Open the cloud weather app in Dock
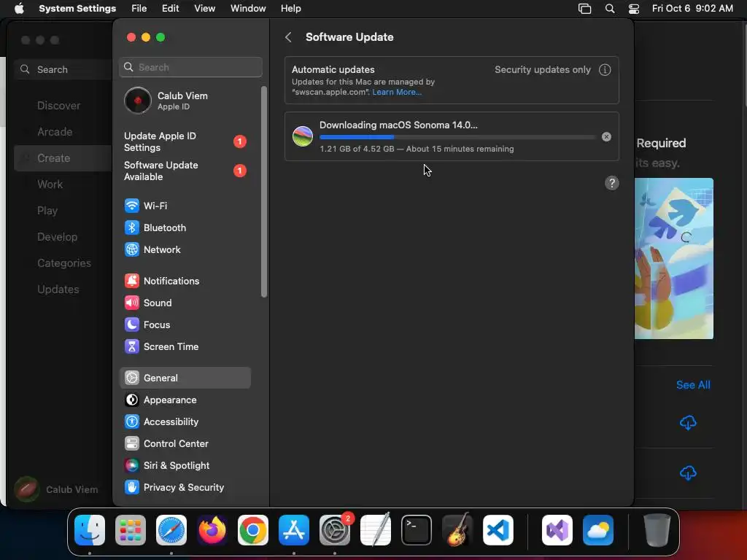Screen dimensions: 747x560 598,530
